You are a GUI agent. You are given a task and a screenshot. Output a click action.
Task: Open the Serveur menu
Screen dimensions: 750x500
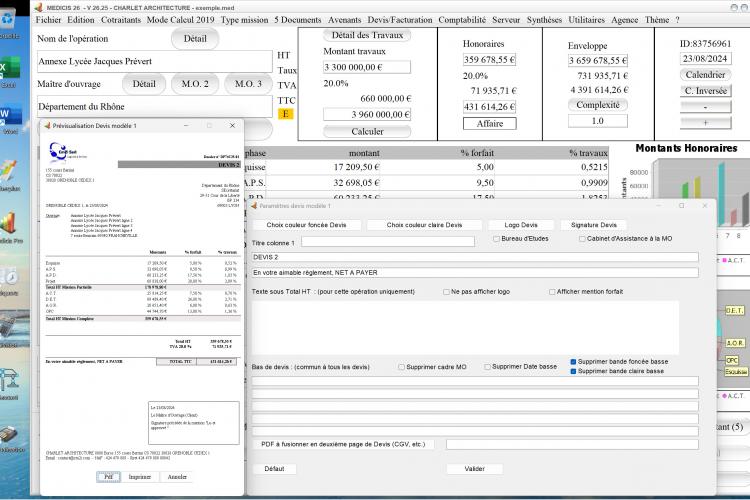pyautogui.click(x=506, y=20)
